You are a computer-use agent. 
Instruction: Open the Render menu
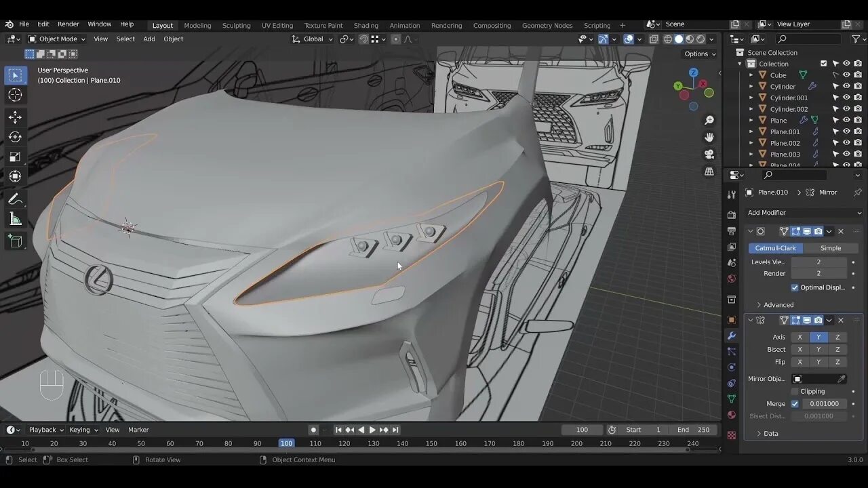pyautogui.click(x=68, y=24)
